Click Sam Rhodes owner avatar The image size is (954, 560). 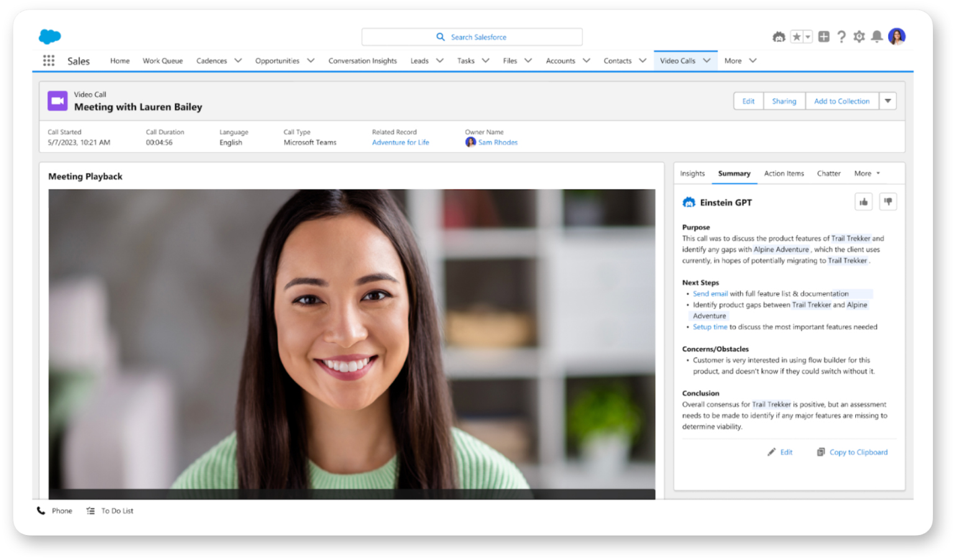point(470,142)
